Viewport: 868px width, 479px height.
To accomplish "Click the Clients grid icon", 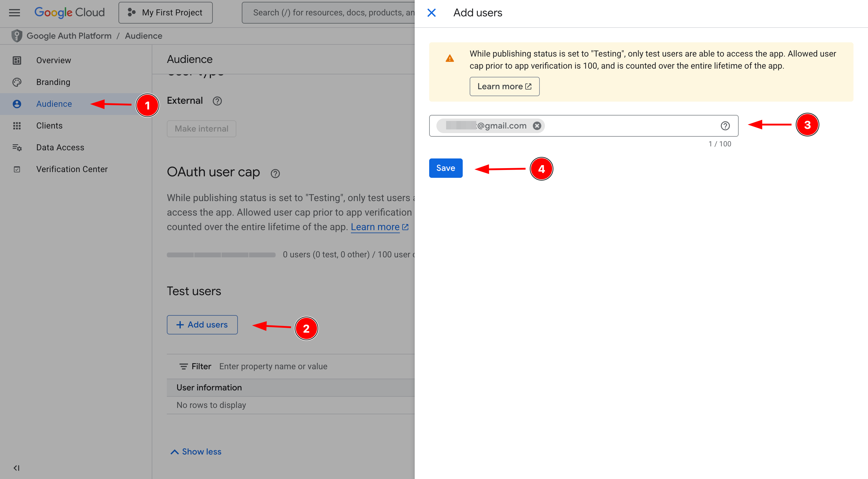I will click(17, 126).
